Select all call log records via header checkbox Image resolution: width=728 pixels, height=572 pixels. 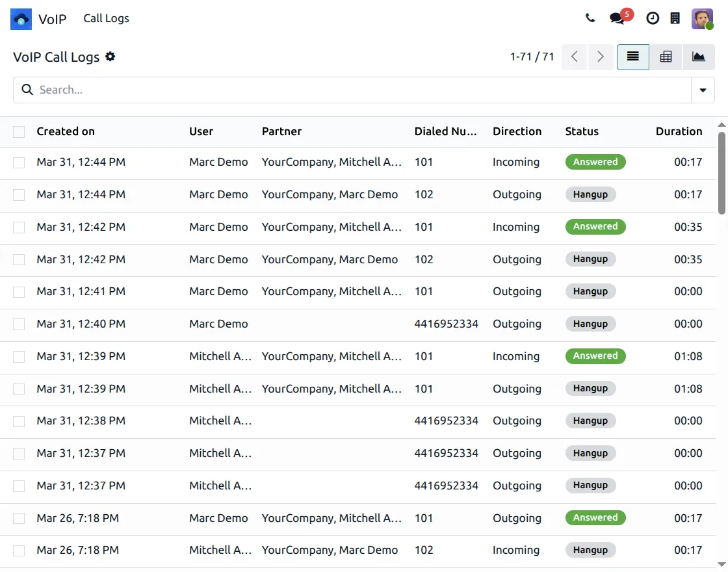coord(19,131)
